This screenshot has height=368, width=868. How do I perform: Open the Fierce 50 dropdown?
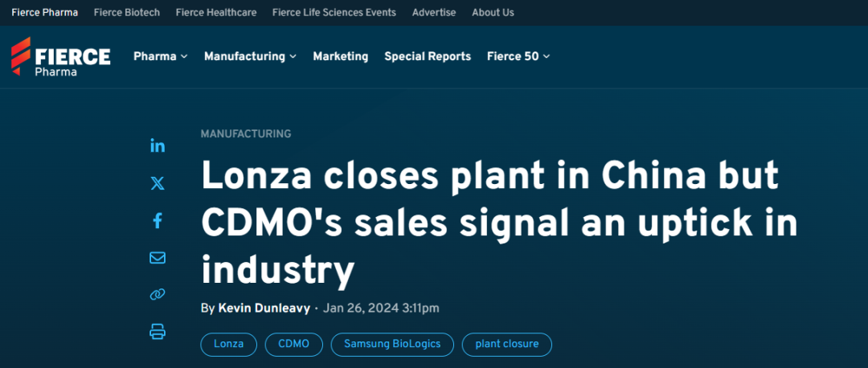518,56
